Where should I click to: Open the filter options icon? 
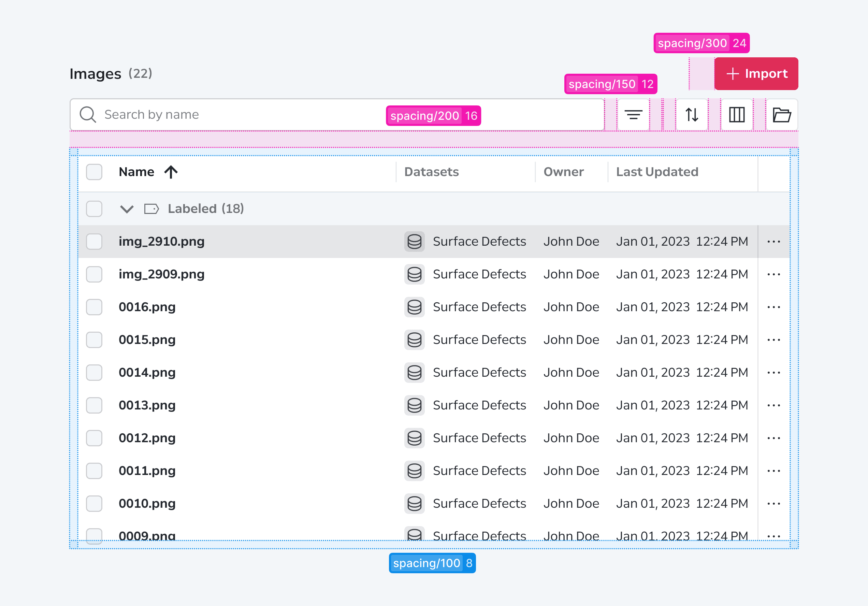click(633, 115)
